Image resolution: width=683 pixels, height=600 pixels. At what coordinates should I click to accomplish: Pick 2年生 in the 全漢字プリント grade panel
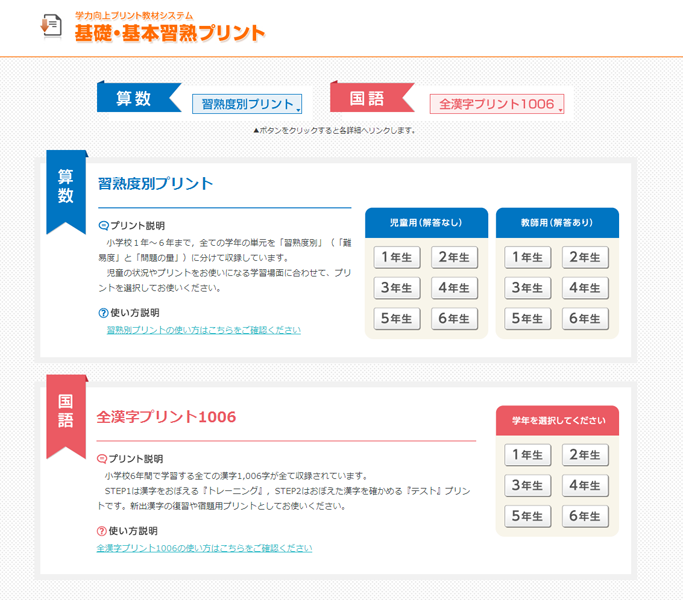(585, 455)
